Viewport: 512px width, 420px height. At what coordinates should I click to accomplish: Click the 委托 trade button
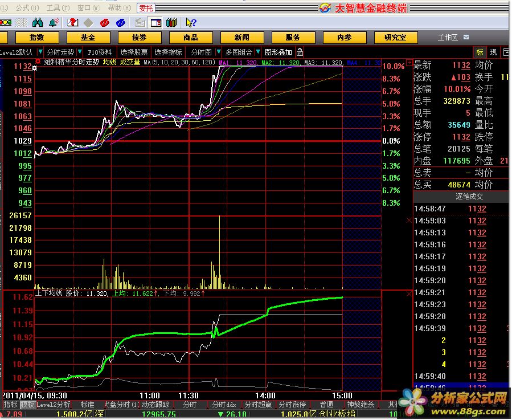(x=146, y=8)
